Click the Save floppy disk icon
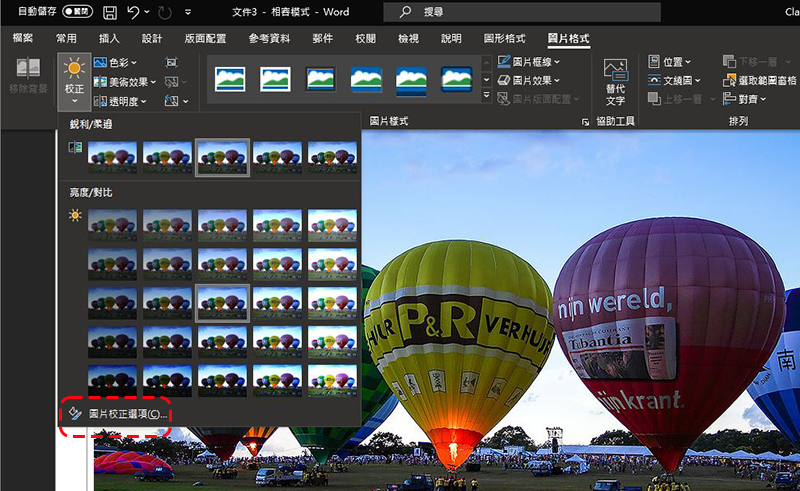The height and width of the screenshot is (491, 800). (109, 12)
